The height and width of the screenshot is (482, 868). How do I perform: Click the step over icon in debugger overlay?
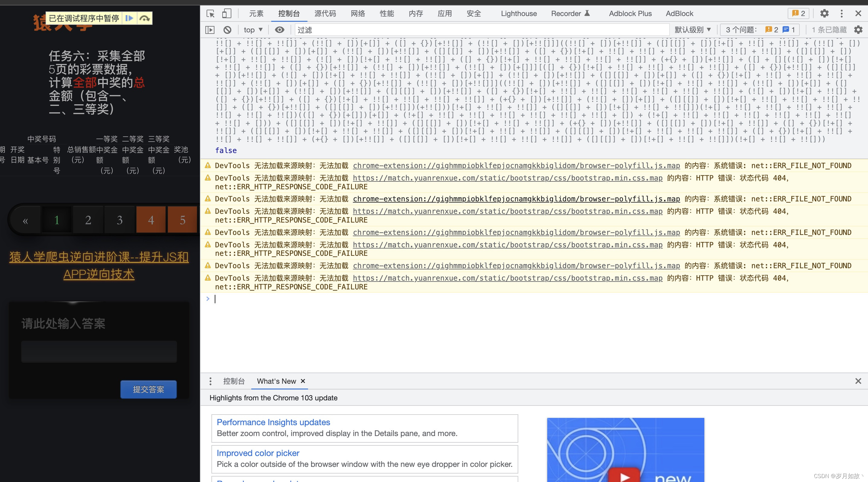tap(145, 18)
